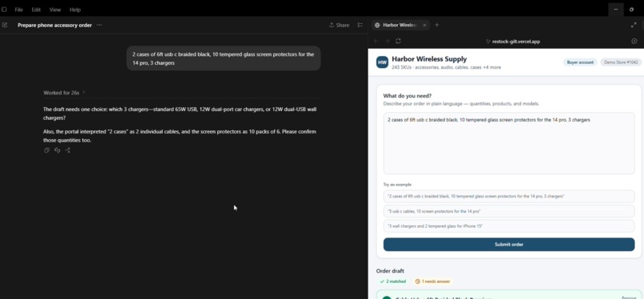Click the 'Try an example' label
The height and width of the screenshot is (299, 644).
click(x=397, y=185)
